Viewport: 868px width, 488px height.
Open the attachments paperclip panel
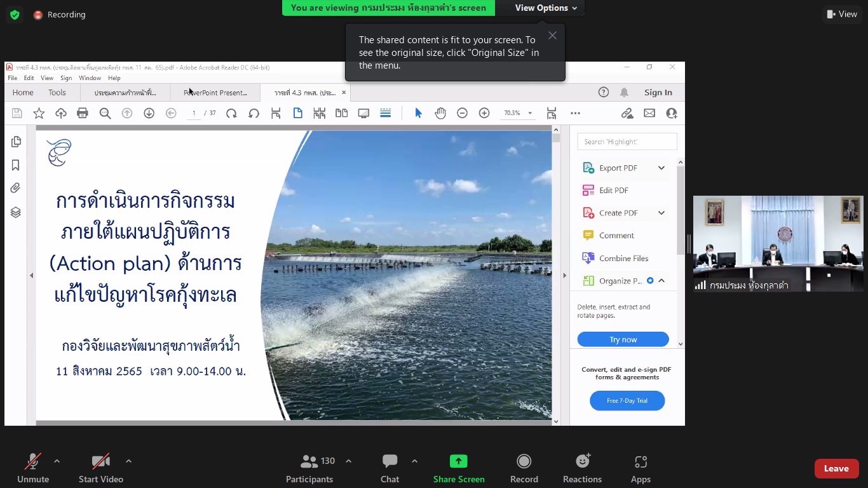tap(16, 188)
